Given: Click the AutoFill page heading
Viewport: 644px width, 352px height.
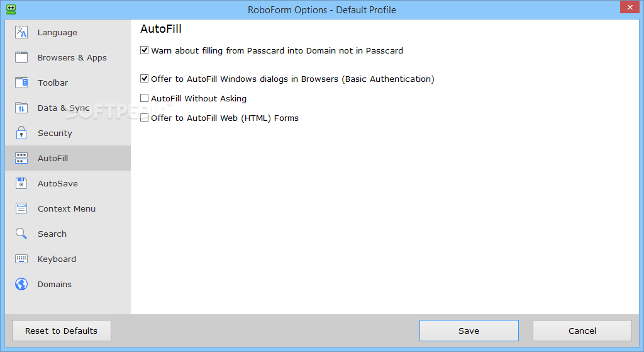Looking at the screenshot, I should click(x=161, y=29).
